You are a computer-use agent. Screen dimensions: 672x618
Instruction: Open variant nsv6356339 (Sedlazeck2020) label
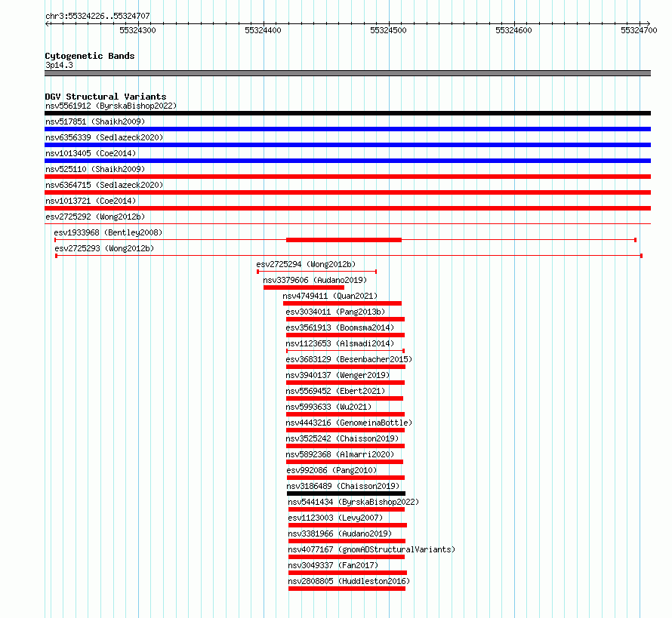104,137
